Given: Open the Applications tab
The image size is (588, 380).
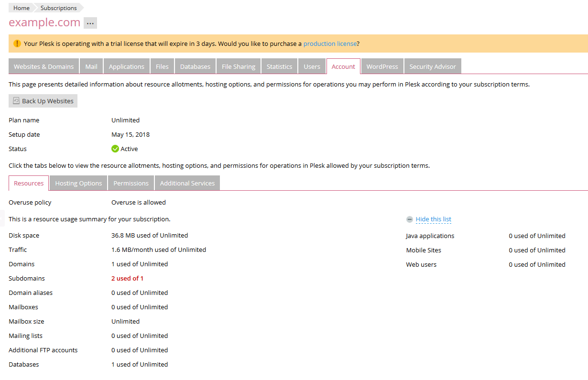Looking at the screenshot, I should (126, 66).
